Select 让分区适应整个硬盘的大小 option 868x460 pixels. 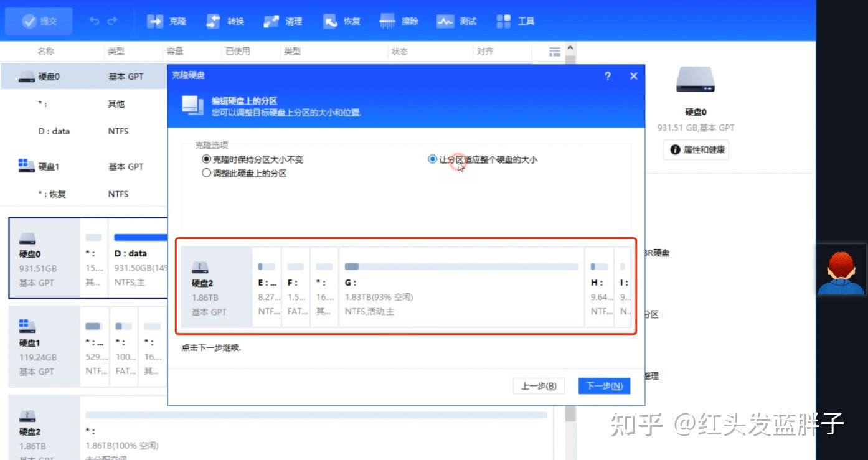point(433,159)
